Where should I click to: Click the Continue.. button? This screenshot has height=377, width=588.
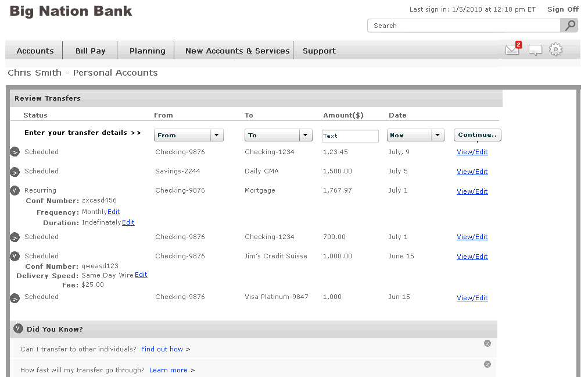coord(478,135)
